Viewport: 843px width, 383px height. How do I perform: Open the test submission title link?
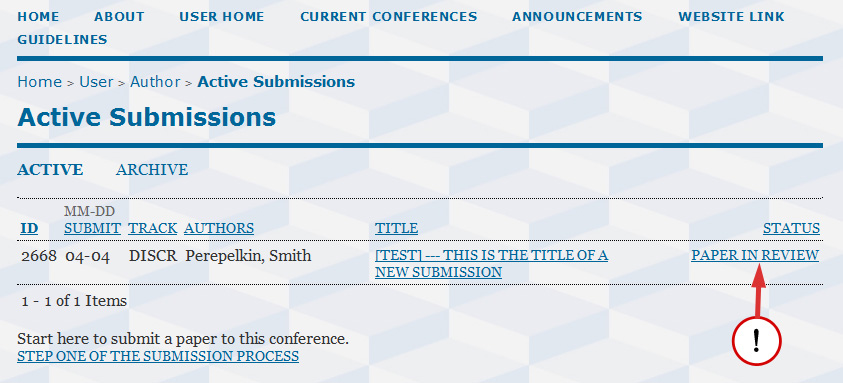click(x=491, y=264)
